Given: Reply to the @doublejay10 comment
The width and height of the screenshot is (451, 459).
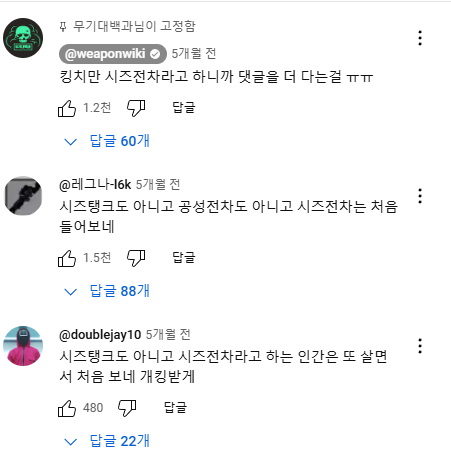Looking at the screenshot, I should (175, 407).
